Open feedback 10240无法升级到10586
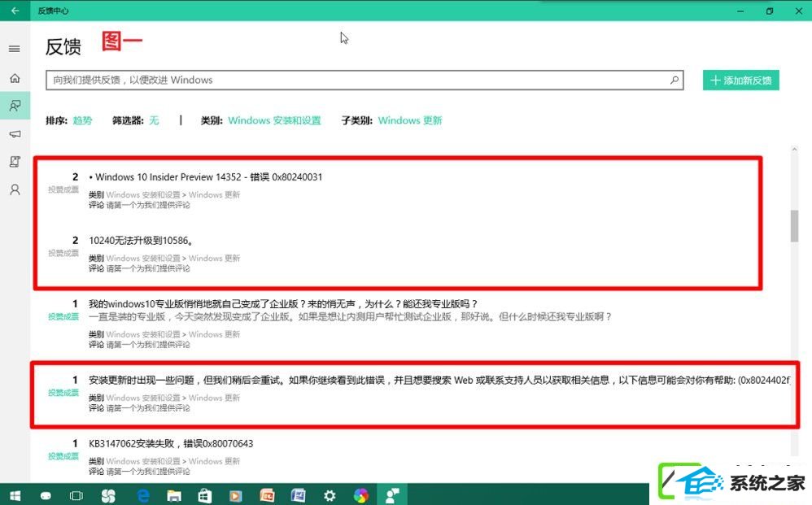The image size is (812, 505). click(x=140, y=241)
